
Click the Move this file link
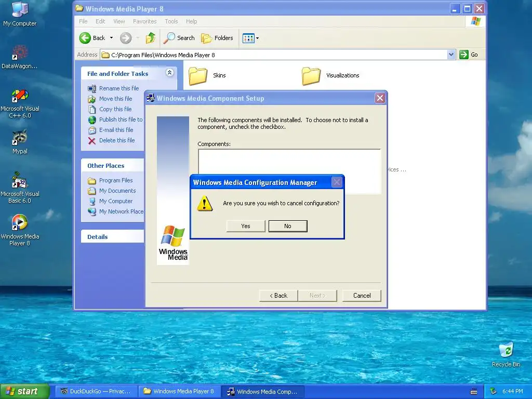[116, 99]
